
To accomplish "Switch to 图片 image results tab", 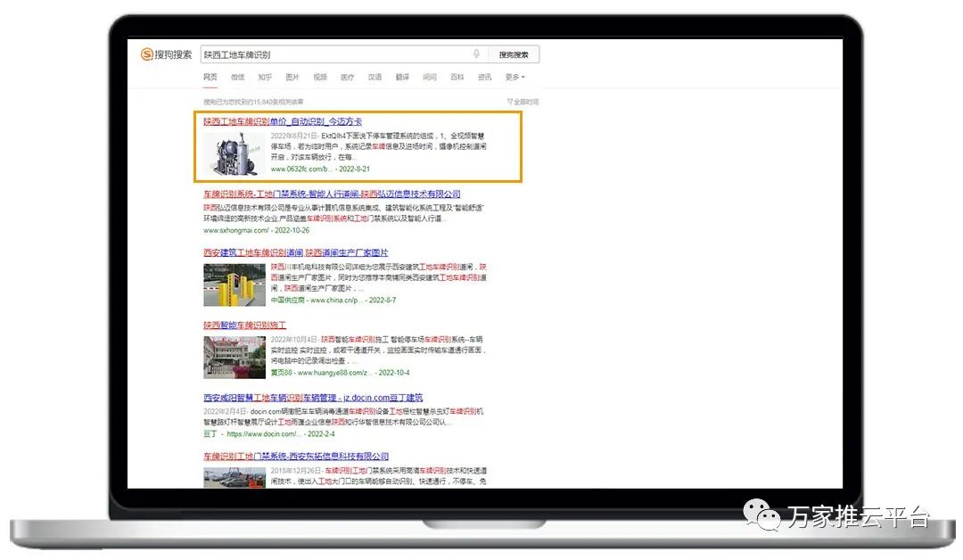I will click(x=292, y=78).
